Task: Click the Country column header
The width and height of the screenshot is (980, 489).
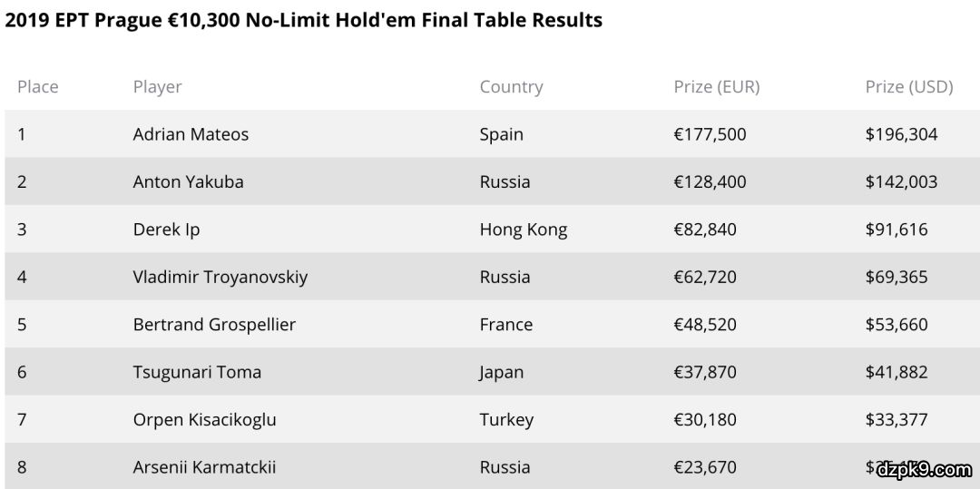Action: [x=511, y=87]
